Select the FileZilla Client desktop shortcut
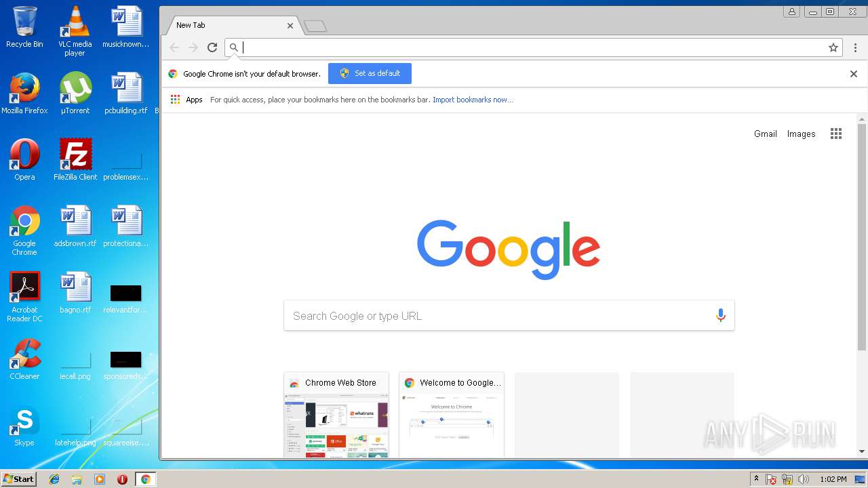 pos(75,160)
